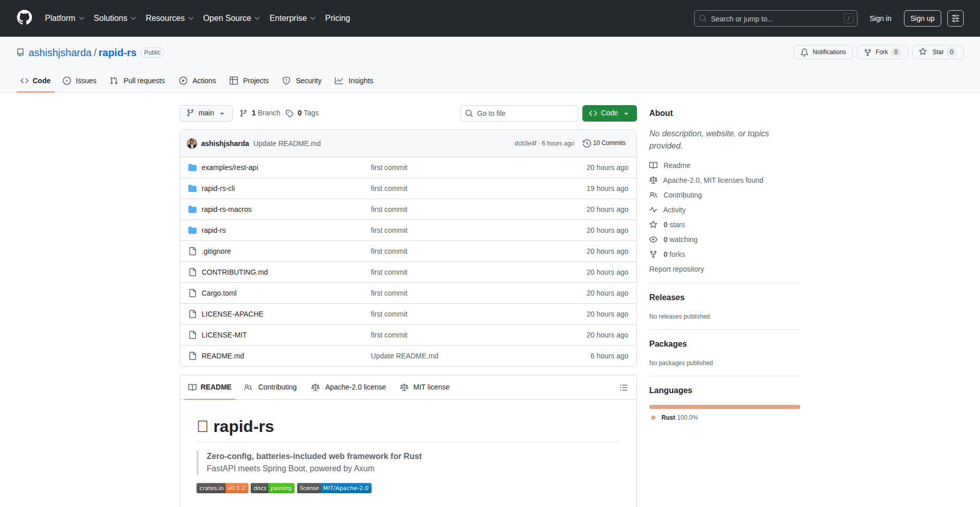The image size is (980, 507).
Task: Focus the Go to file field
Action: (519, 113)
